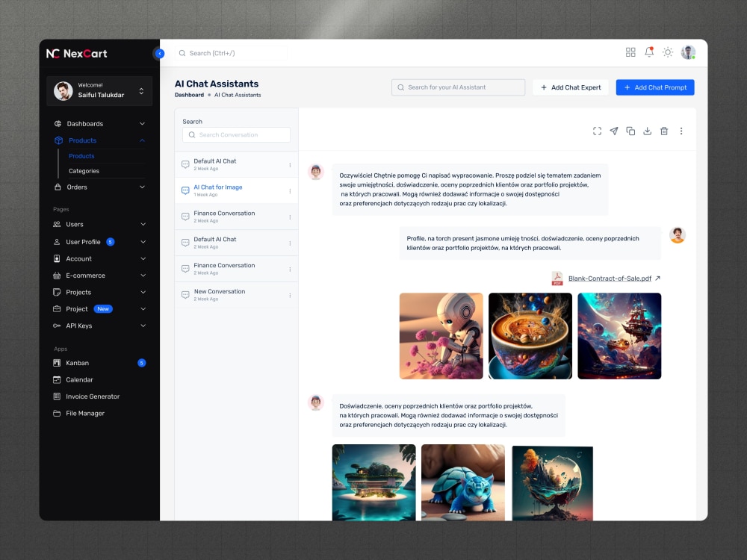This screenshot has width=747, height=560.
Task: Click the copy conversation icon
Action: coord(630,131)
